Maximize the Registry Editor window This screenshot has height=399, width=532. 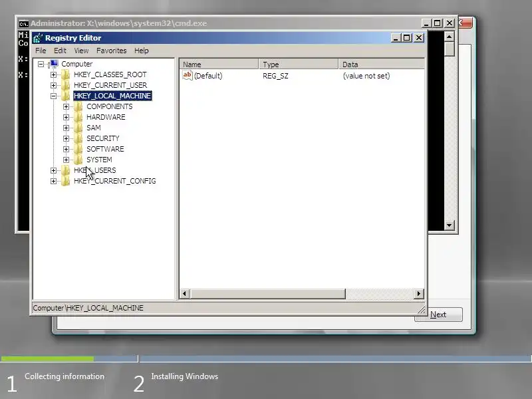[x=406, y=38]
